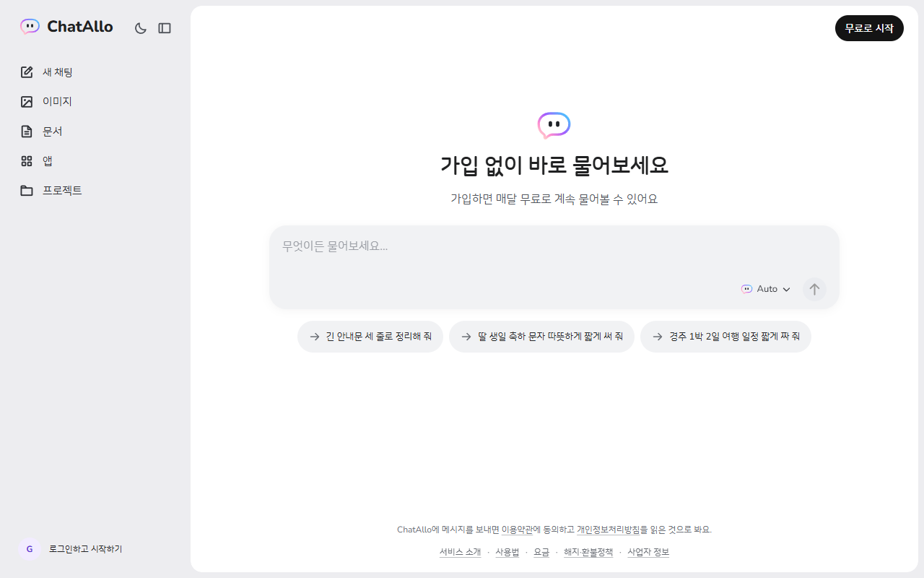924x578 pixels.
Task: Open the 요금 footer link
Action: 541,552
